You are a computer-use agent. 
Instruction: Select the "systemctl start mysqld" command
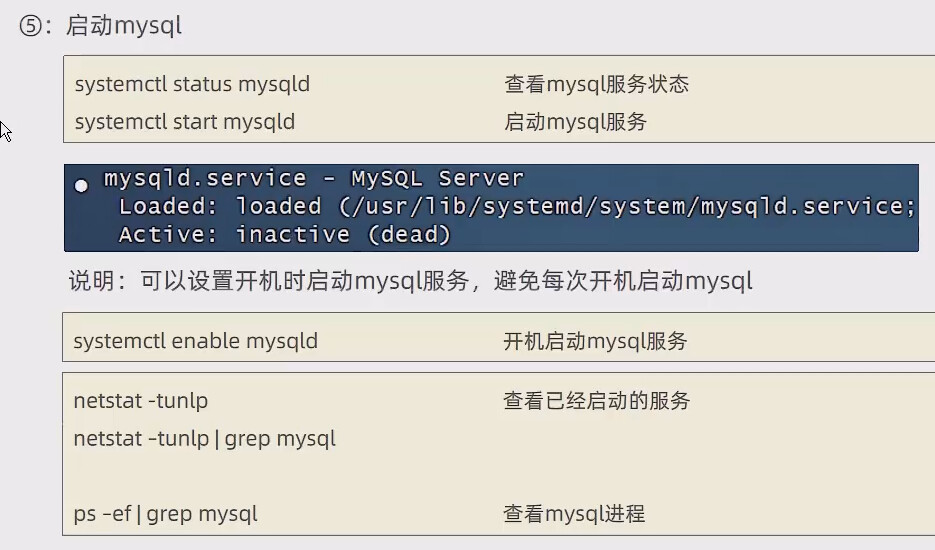pos(184,122)
